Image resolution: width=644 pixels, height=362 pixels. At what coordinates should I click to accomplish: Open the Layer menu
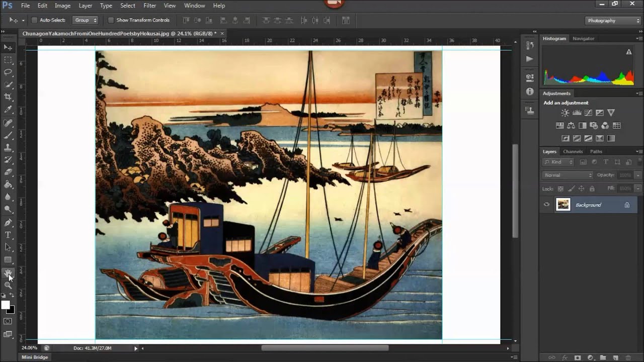86,6
